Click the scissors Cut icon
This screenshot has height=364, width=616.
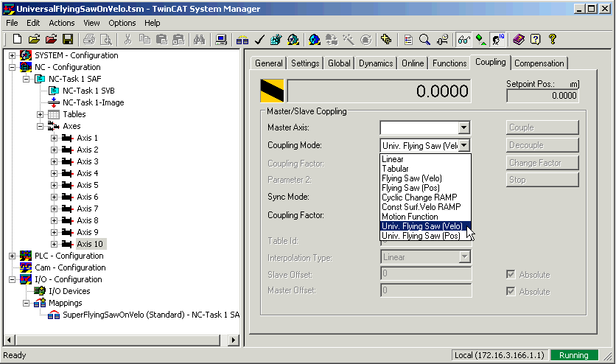[x=127, y=39]
